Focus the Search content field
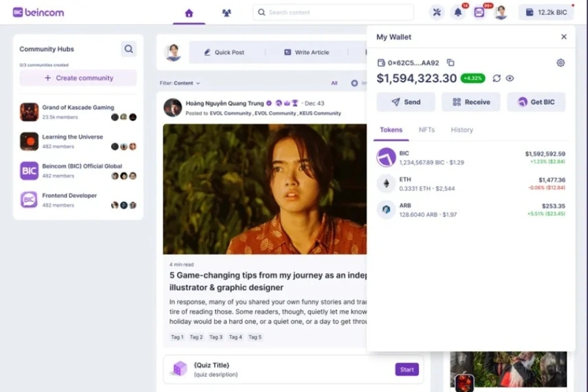 (x=333, y=12)
